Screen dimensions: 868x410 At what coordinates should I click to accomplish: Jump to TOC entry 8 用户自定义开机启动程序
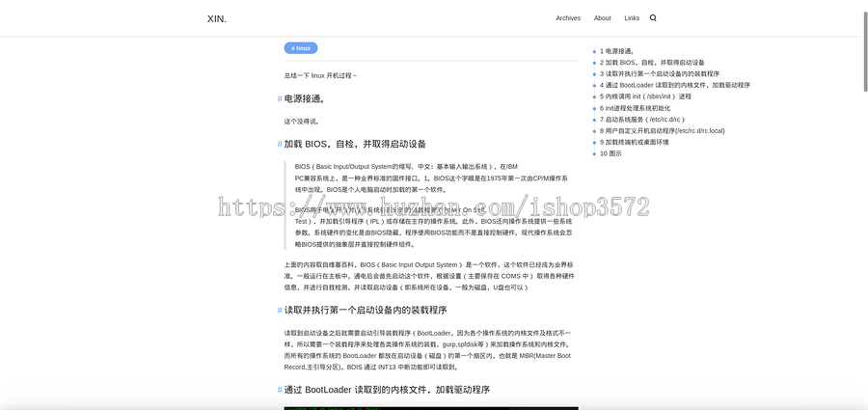[x=662, y=131]
